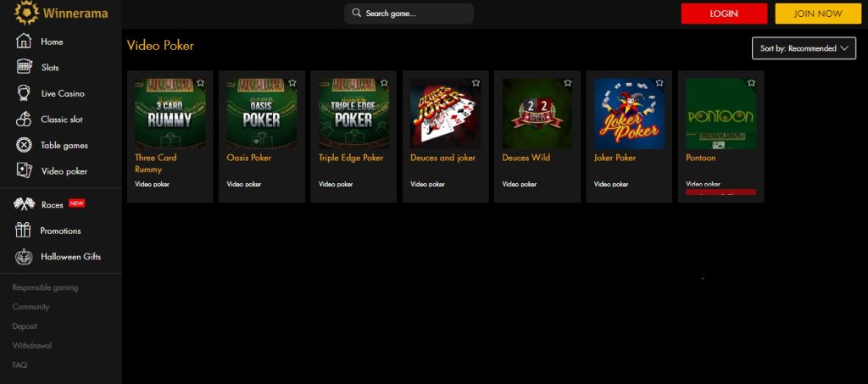Image resolution: width=868 pixels, height=384 pixels.
Task: Click the Winnerama sun logo icon
Action: click(x=26, y=13)
